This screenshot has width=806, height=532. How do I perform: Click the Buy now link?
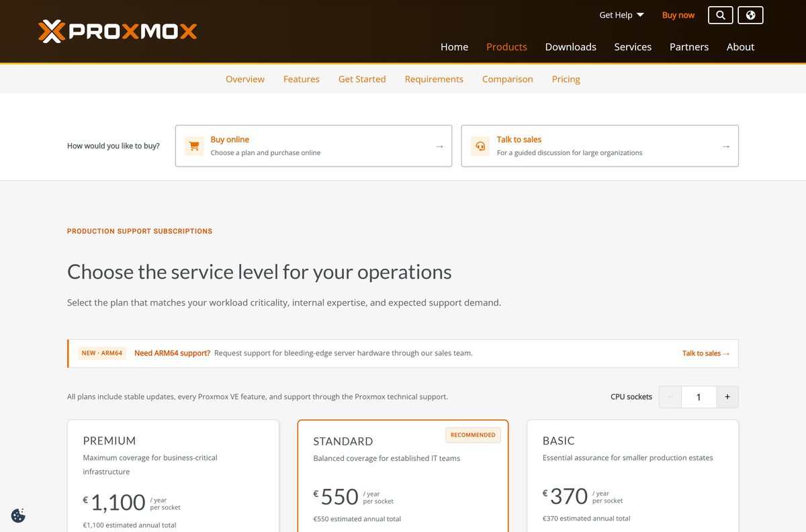pyautogui.click(x=678, y=15)
